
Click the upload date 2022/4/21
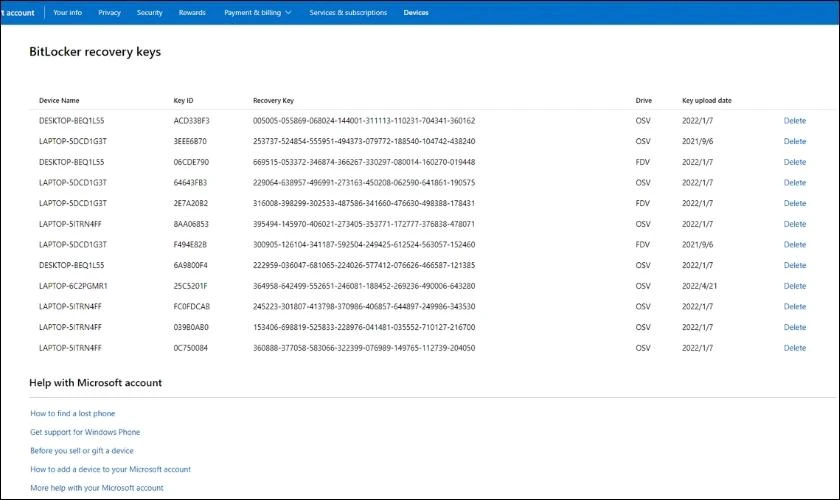coord(699,286)
